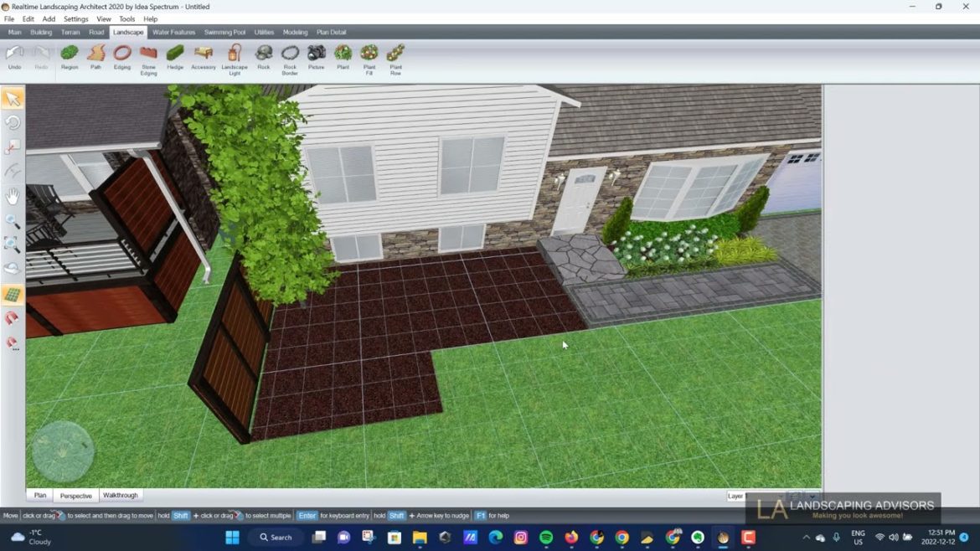The height and width of the screenshot is (551, 980).
Task: Select the Pan hand tool in the sidebar
Action: tap(13, 196)
